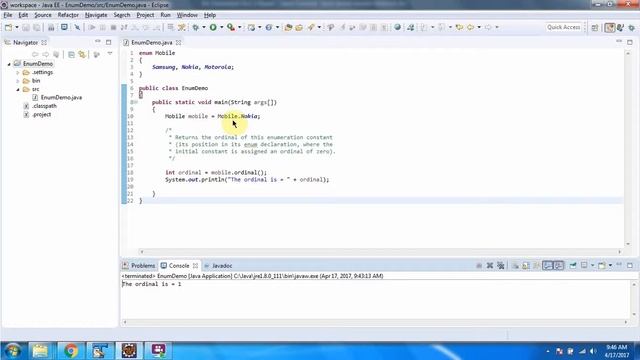Open the Navigate menu
This screenshot has height=360, width=640.
point(96,15)
